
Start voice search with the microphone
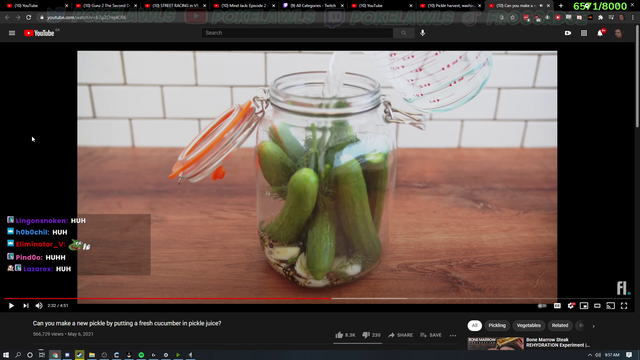pyautogui.click(x=422, y=33)
